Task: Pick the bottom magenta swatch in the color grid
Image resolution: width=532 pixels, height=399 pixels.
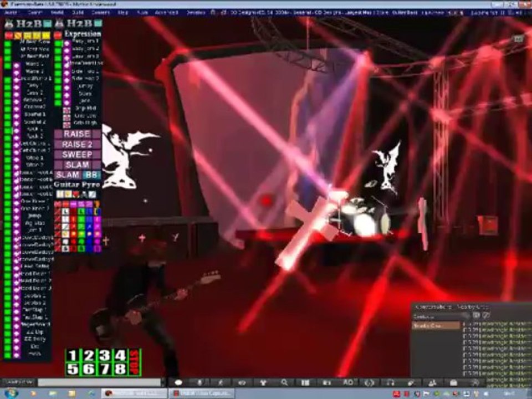Action: [x=97, y=249]
